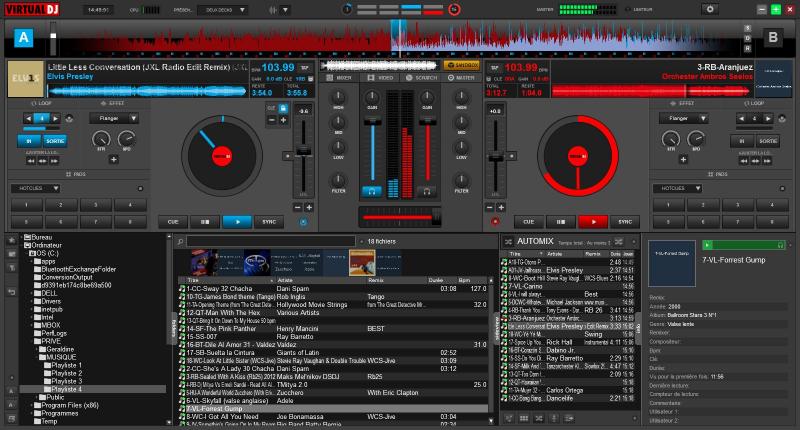Select the track 6-VL-Skyfall (valse anglaise)
This screenshot has height=430, width=800.
click(x=334, y=401)
